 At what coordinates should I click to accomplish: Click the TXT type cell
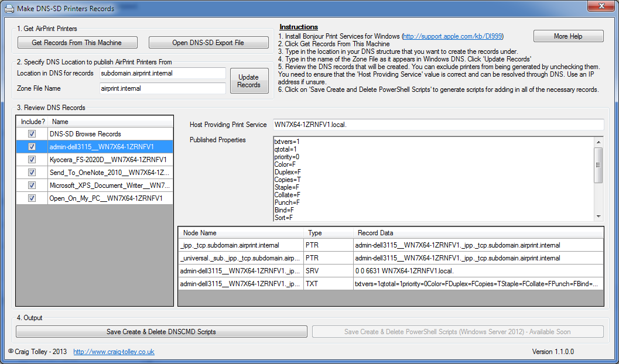click(329, 284)
